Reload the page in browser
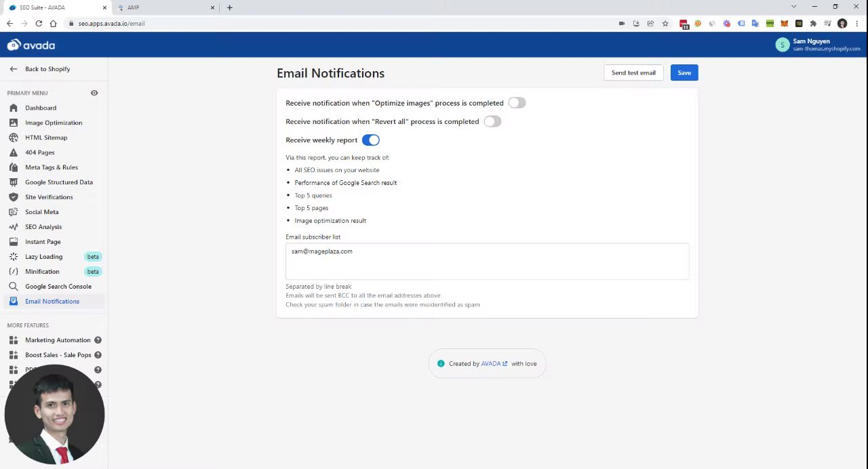The image size is (868, 469). [x=39, y=24]
